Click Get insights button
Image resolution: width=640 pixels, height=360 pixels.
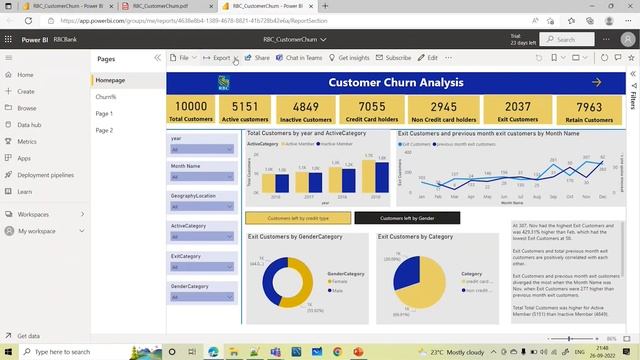349,58
